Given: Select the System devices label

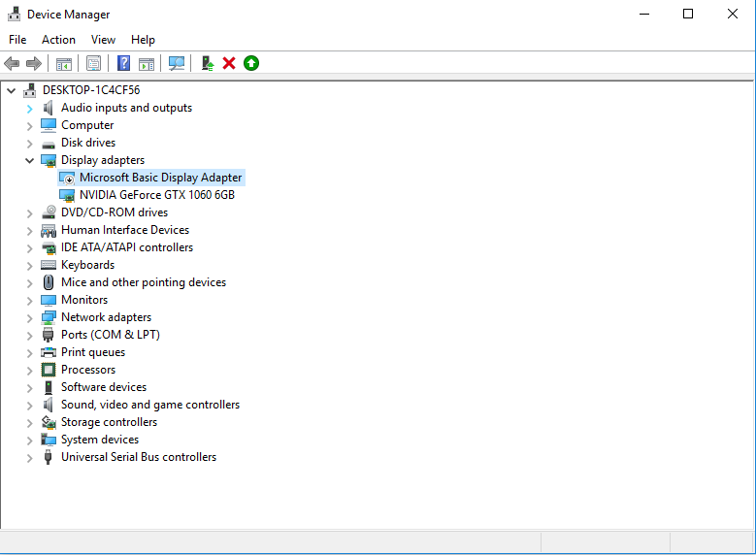Looking at the screenshot, I should [x=100, y=440].
